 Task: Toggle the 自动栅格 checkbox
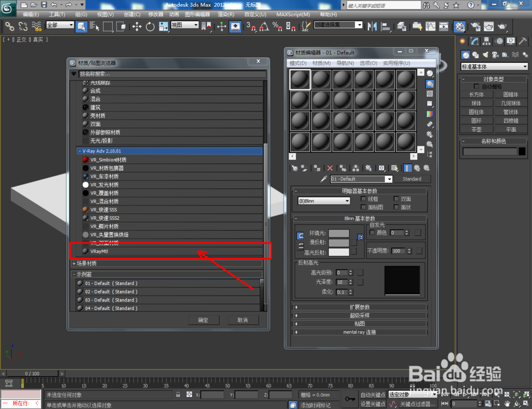click(x=476, y=87)
